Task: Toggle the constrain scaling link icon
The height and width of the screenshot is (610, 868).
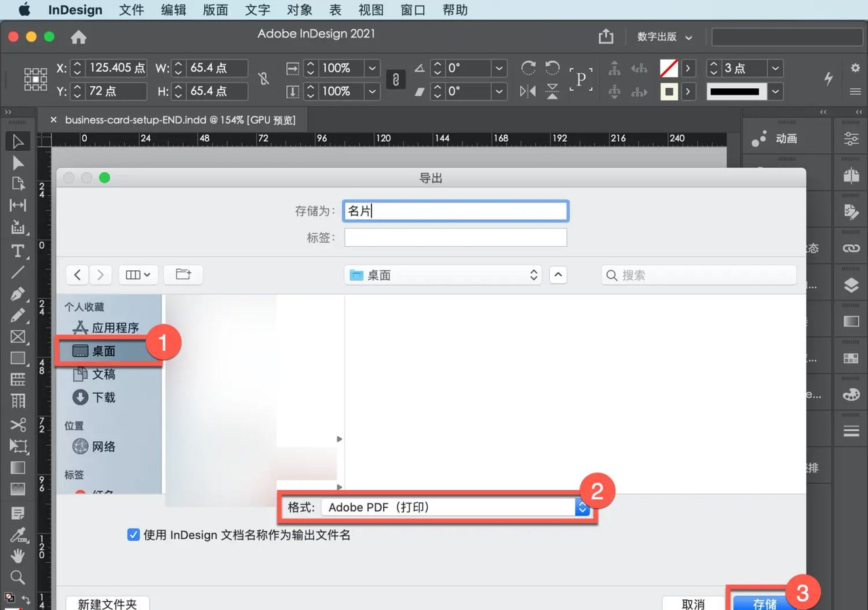Action: pyautogui.click(x=395, y=79)
